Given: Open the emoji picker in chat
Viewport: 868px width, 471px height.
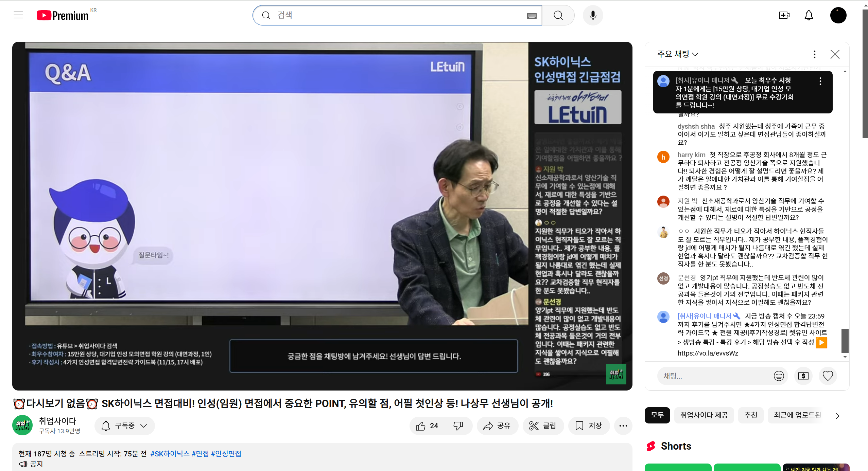Looking at the screenshot, I should [779, 376].
